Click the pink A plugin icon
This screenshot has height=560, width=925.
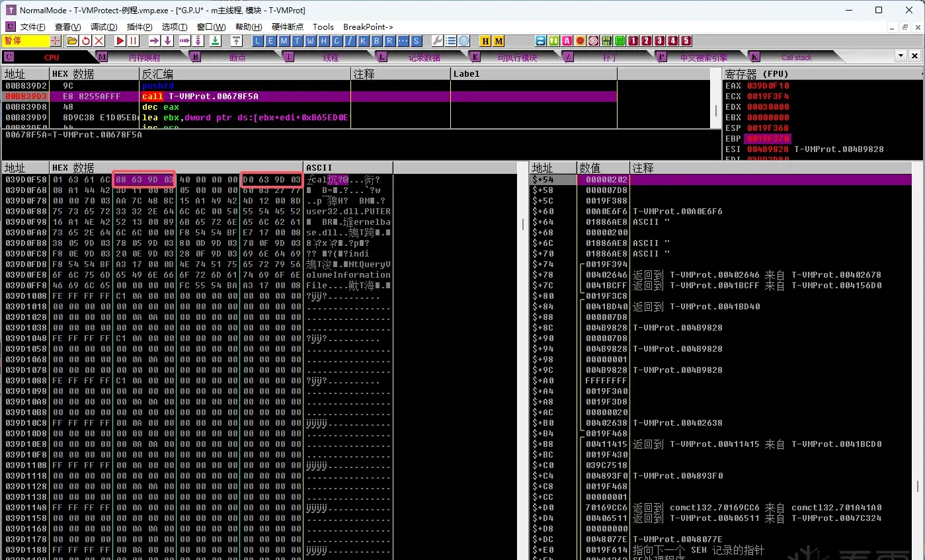pyautogui.click(x=567, y=41)
